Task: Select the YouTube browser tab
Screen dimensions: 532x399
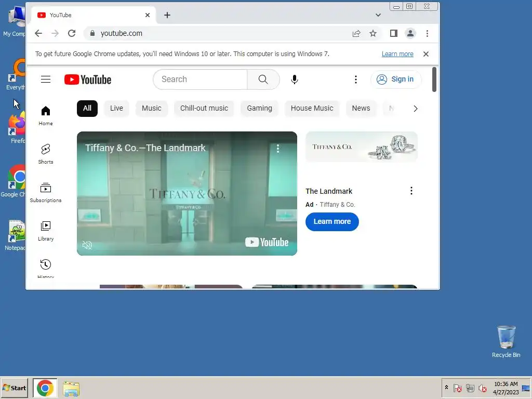Action: (94, 15)
